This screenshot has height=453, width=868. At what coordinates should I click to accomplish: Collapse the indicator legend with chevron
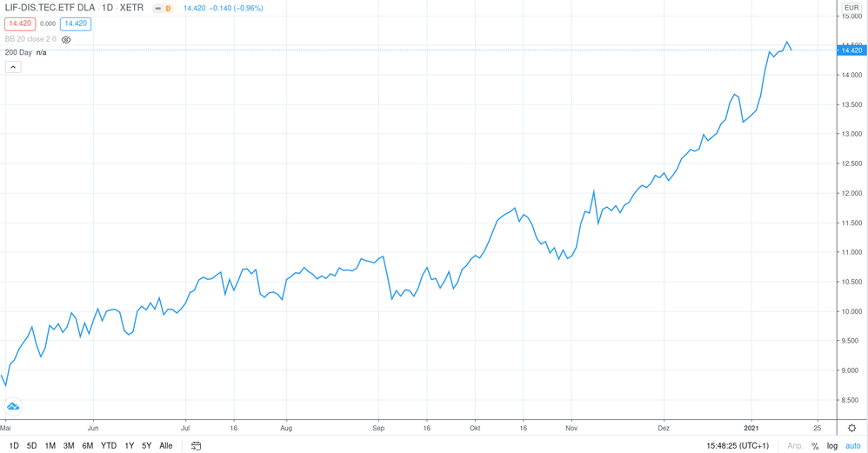coord(13,67)
